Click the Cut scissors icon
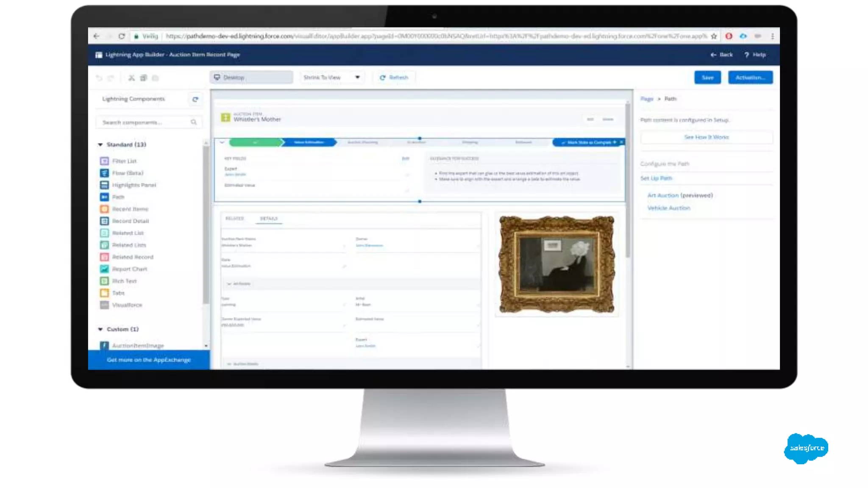 tap(131, 78)
